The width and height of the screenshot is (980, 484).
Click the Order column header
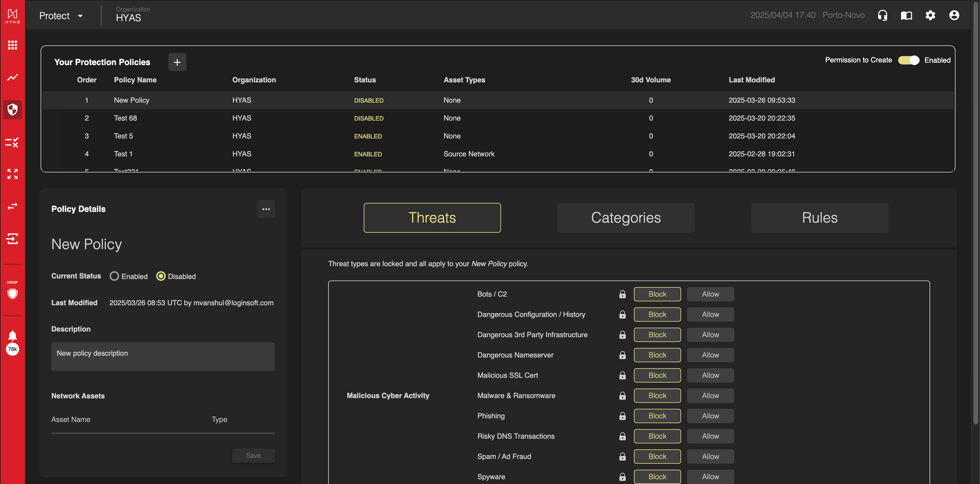(x=87, y=80)
